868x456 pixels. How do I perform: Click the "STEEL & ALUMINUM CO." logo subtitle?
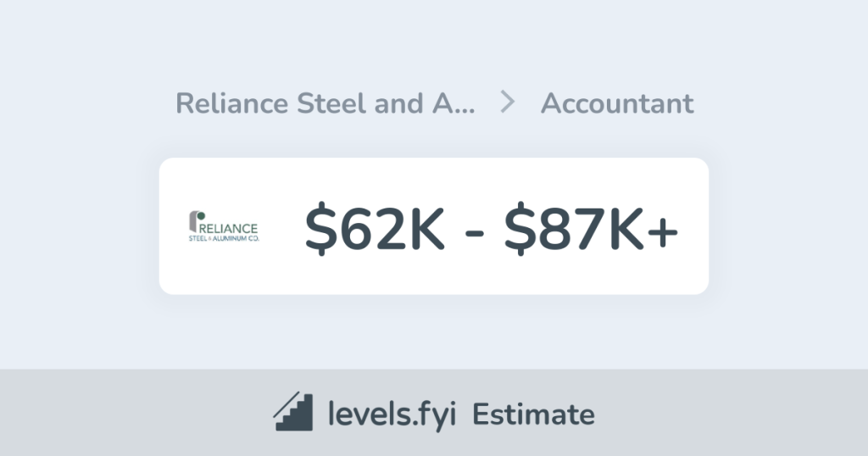(224, 239)
